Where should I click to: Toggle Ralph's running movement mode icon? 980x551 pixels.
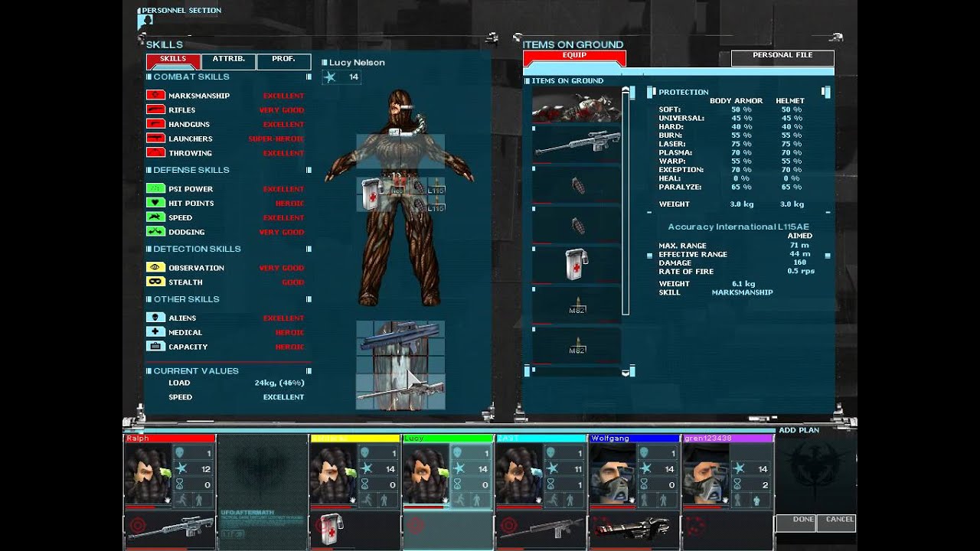click(x=183, y=500)
